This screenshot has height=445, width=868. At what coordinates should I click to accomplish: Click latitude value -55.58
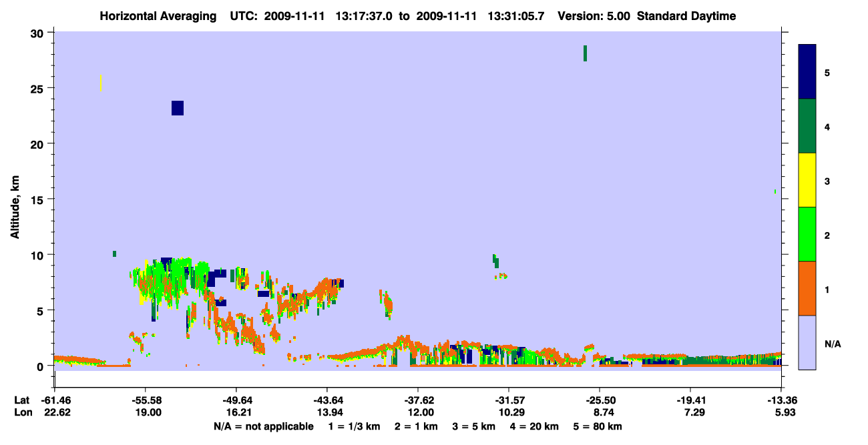[x=145, y=400]
